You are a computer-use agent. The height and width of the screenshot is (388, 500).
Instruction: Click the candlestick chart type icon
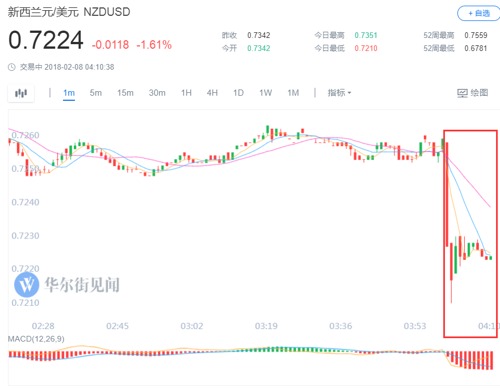tap(21, 93)
